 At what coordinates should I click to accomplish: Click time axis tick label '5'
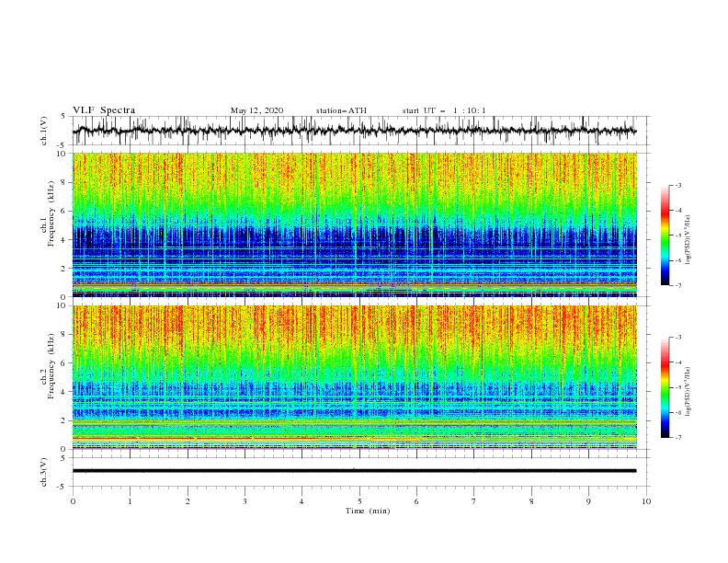point(359,501)
